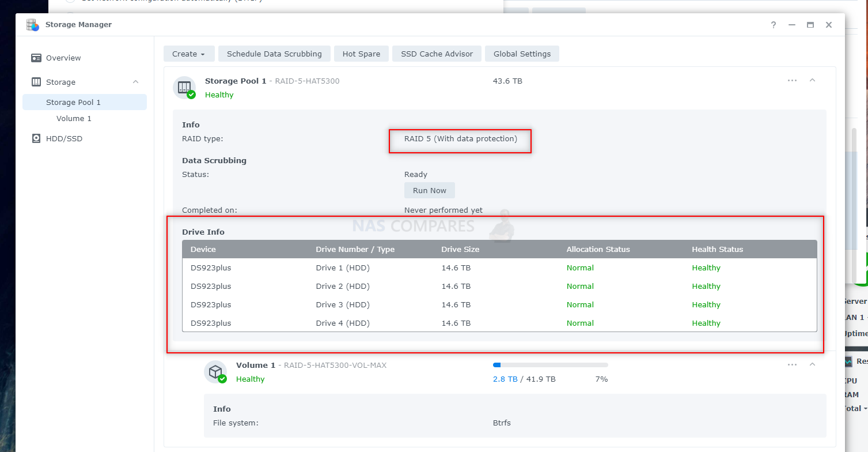Launch the SSD Cache Advisor
The width and height of the screenshot is (868, 452).
coord(437,54)
